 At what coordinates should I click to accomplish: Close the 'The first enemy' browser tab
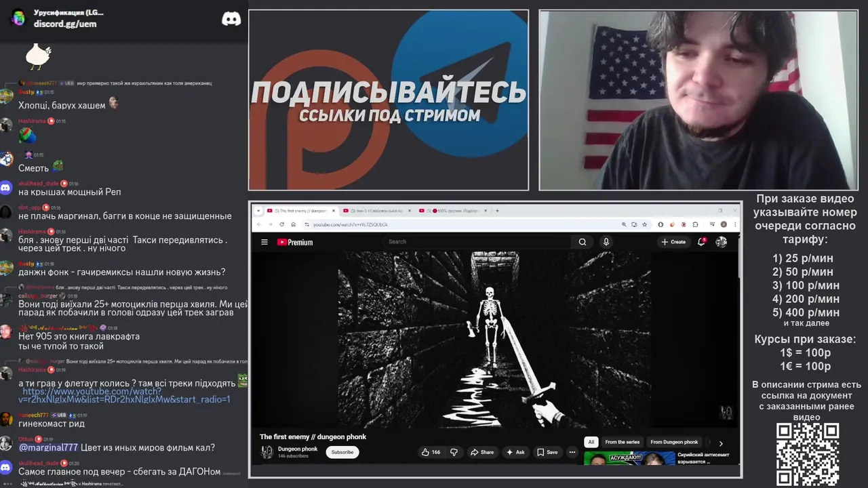pos(333,211)
